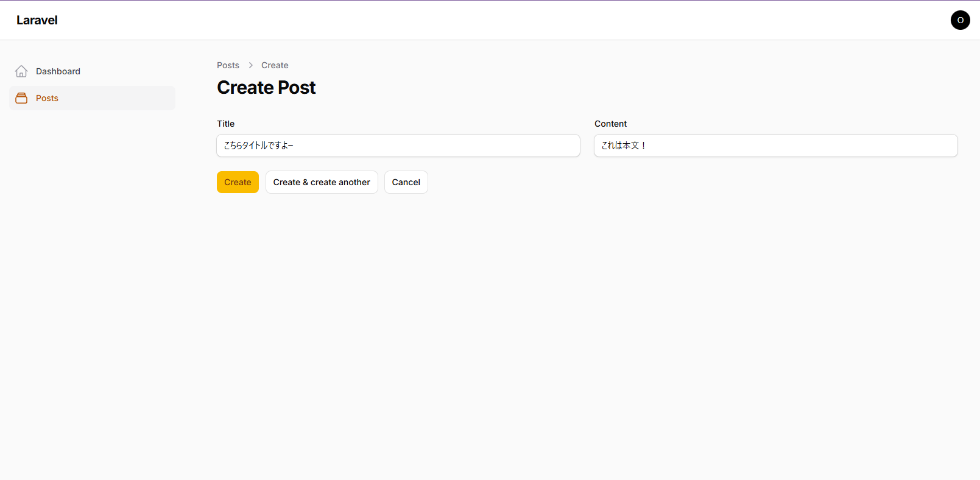Go to Posts via breadcrumb

click(228, 65)
